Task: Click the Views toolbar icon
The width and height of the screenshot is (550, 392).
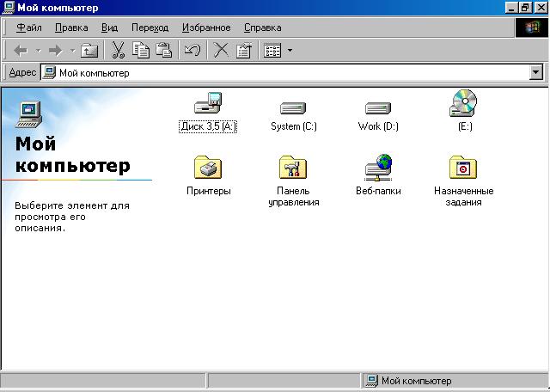Action: (272, 51)
